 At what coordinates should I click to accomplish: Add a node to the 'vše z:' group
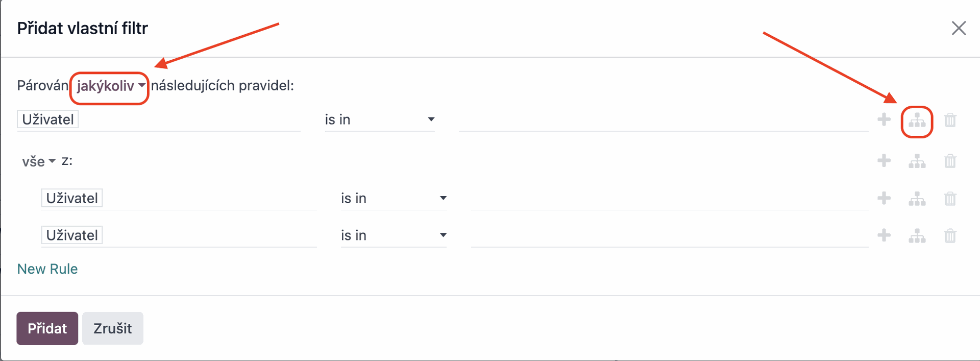[x=884, y=161]
